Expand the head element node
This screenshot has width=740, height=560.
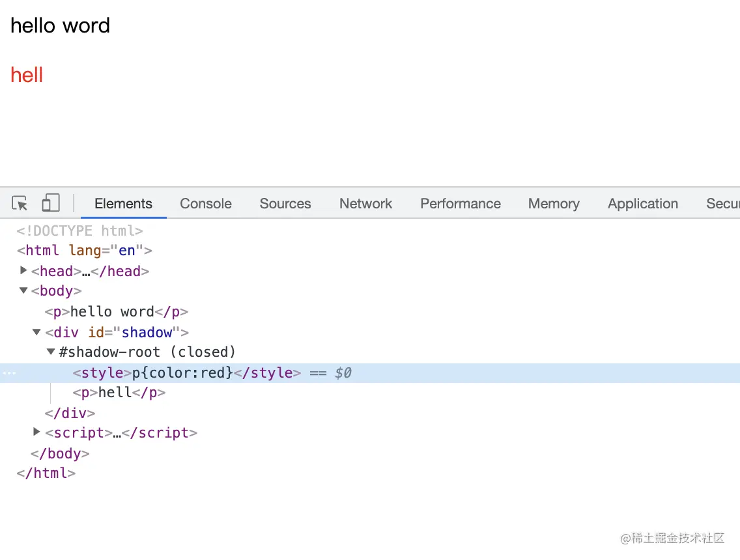point(23,270)
